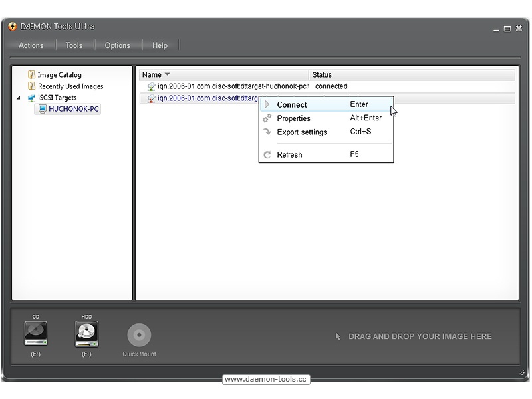Choose Properties in the context menu
The height and width of the screenshot is (399, 532).
pyautogui.click(x=293, y=118)
